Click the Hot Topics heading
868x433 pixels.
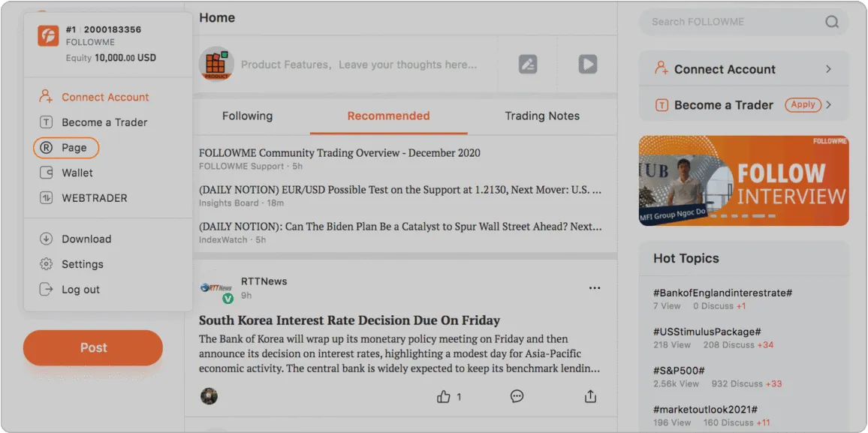686,258
